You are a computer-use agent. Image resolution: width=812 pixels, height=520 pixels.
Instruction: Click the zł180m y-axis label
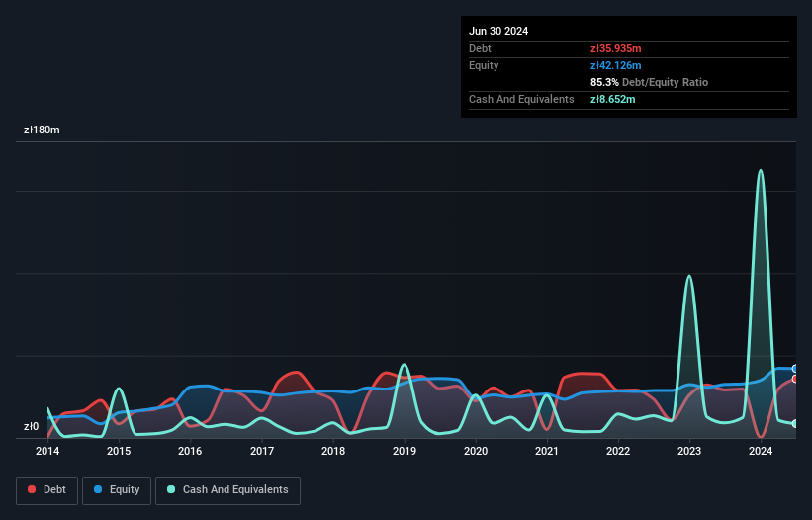pyautogui.click(x=42, y=130)
